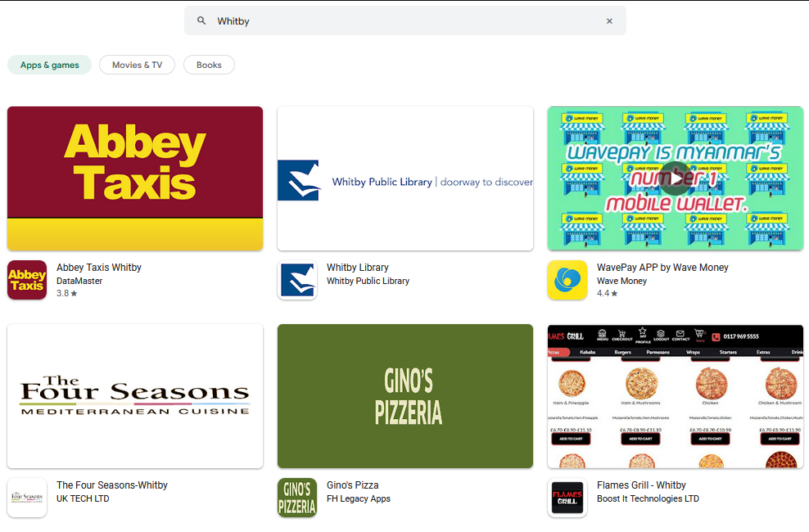Open the Flames Grill app icon
The height and width of the screenshot is (532, 809).
(x=567, y=498)
